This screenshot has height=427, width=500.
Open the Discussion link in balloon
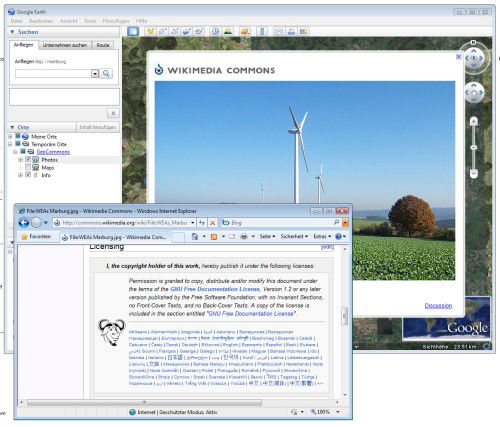pos(438,306)
